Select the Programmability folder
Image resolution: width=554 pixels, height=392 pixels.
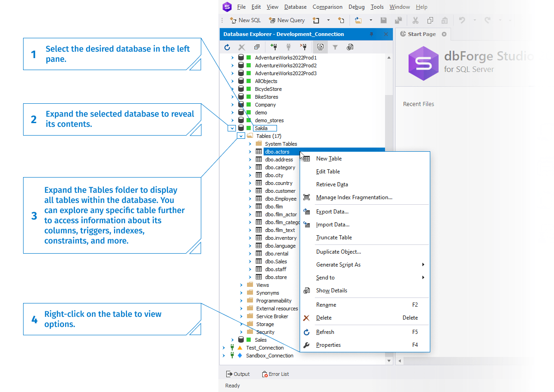click(x=274, y=301)
